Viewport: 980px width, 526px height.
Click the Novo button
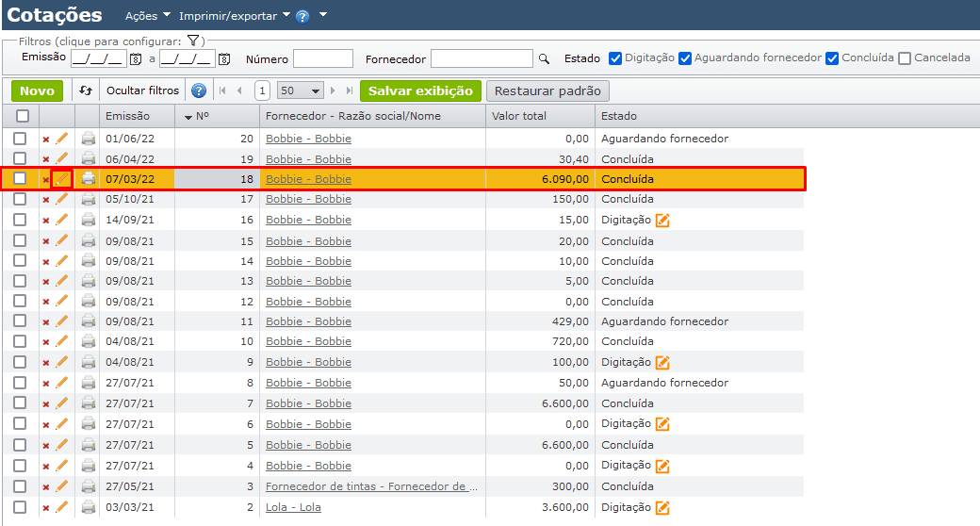pyautogui.click(x=37, y=90)
